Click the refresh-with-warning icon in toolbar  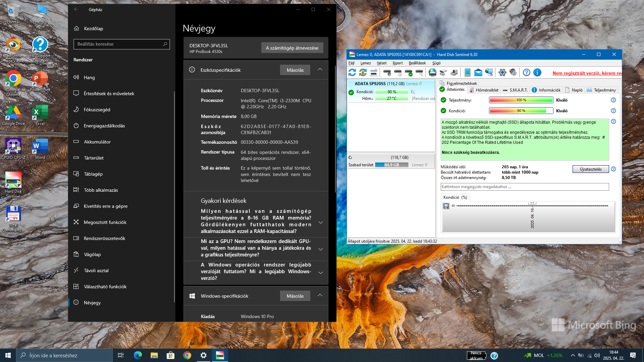tap(363, 72)
